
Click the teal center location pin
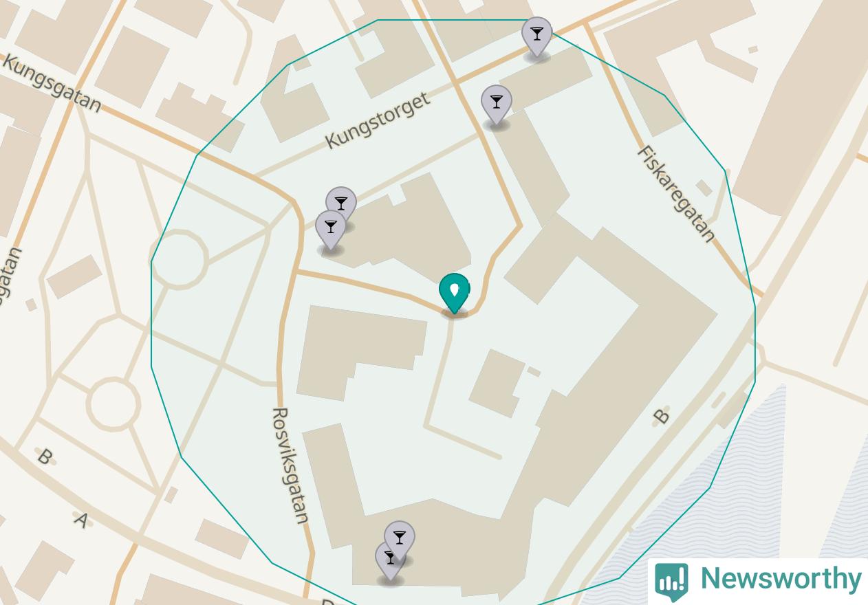coord(454,294)
